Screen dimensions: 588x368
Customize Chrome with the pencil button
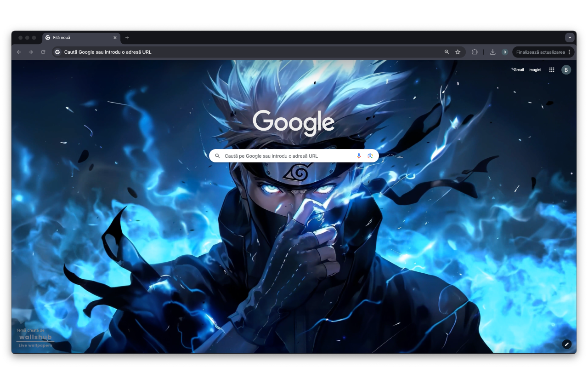[567, 344]
